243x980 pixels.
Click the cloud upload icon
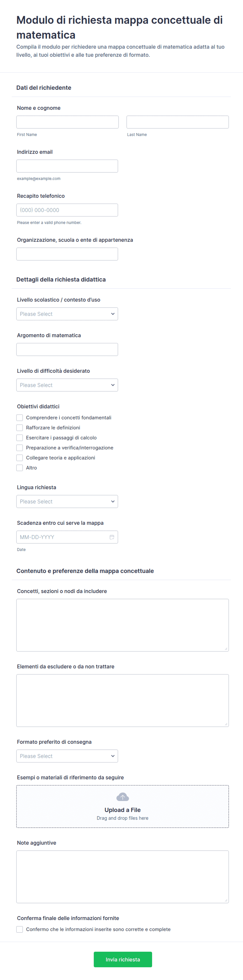pos(123,797)
